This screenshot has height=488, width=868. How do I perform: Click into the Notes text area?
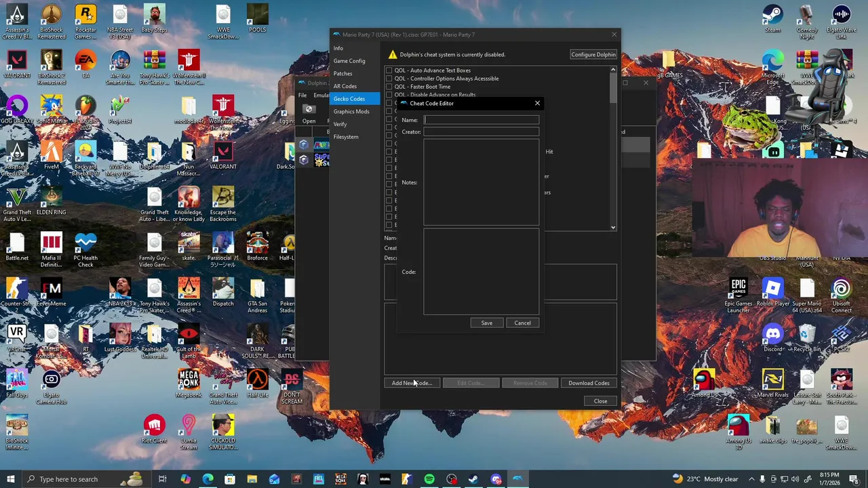(x=481, y=182)
